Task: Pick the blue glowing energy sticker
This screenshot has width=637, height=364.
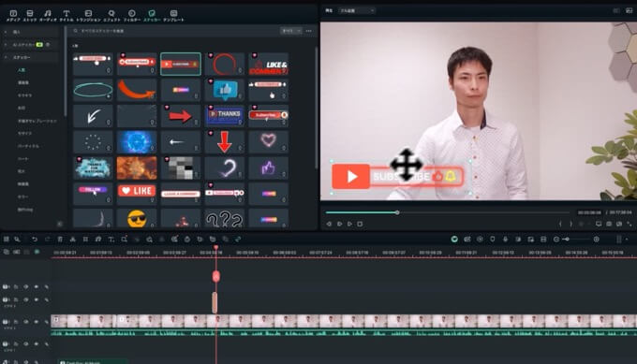Action: tap(137, 142)
